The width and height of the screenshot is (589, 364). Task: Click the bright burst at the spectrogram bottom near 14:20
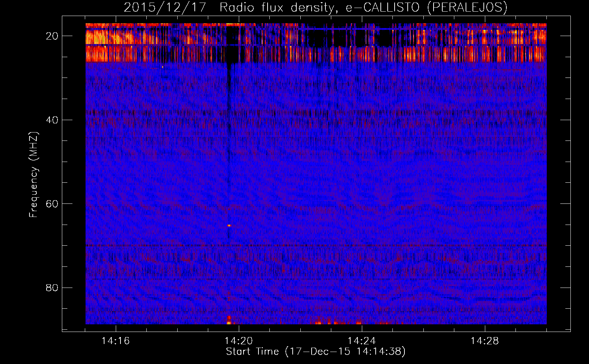pos(229,320)
